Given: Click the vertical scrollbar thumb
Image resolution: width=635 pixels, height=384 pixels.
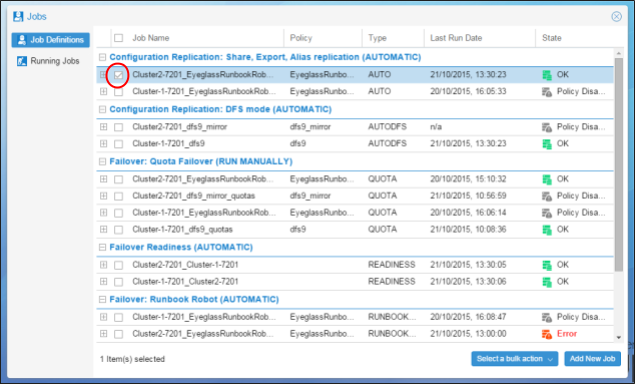Looking at the screenshot, I should pyautogui.click(x=618, y=164).
